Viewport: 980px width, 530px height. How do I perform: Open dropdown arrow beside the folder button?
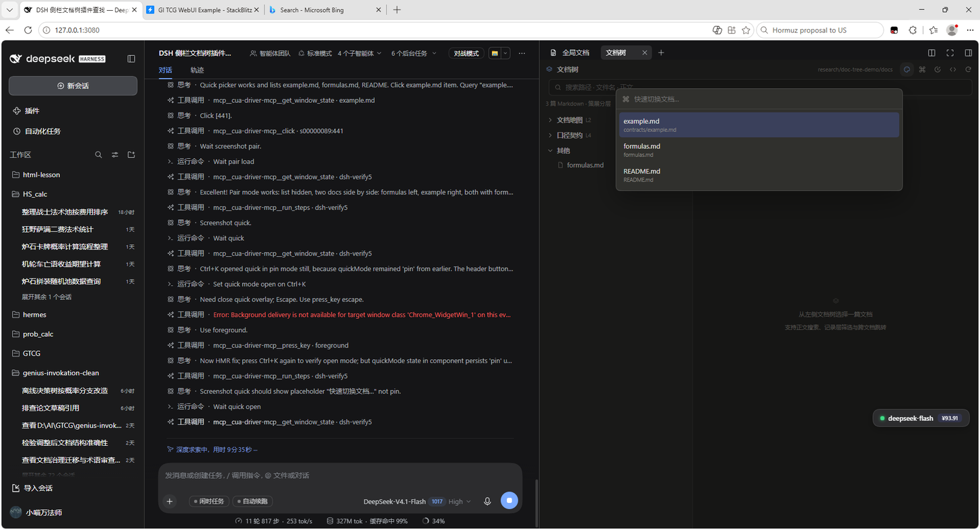pos(505,53)
